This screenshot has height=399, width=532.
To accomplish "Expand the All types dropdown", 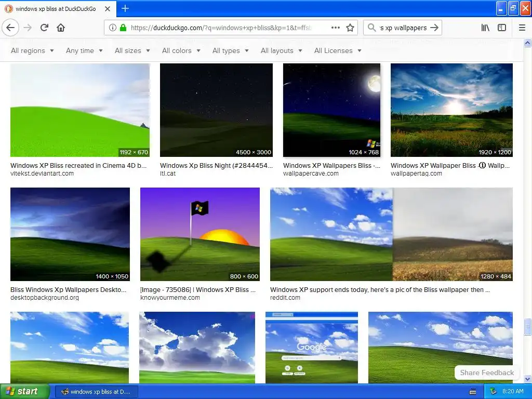I will click(x=230, y=50).
